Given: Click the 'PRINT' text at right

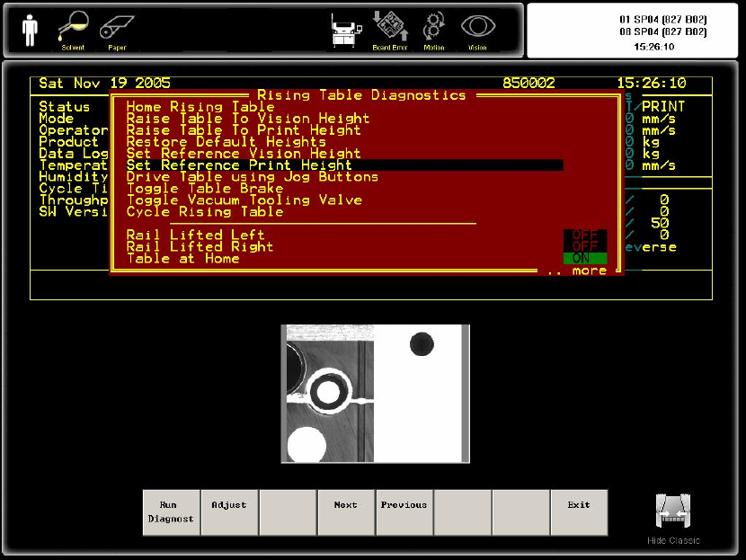Looking at the screenshot, I should 663,107.
